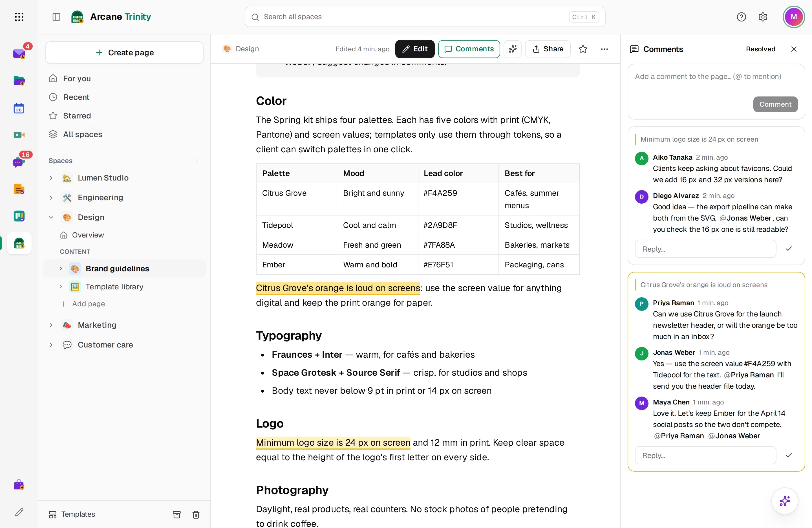Viewport: 812px width, 528px height.
Task: Click the Share button
Action: [548, 49]
